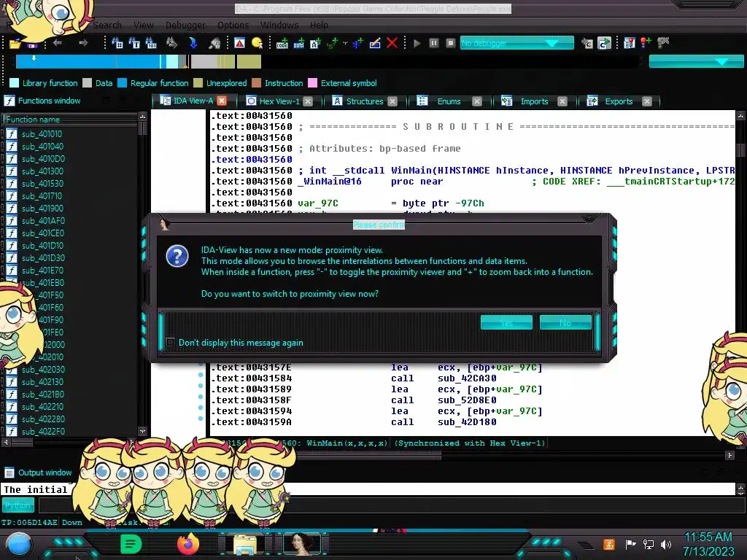Screen dimensions: 747x560
Task: Jump back with the left arrow icon
Action: tap(58, 43)
